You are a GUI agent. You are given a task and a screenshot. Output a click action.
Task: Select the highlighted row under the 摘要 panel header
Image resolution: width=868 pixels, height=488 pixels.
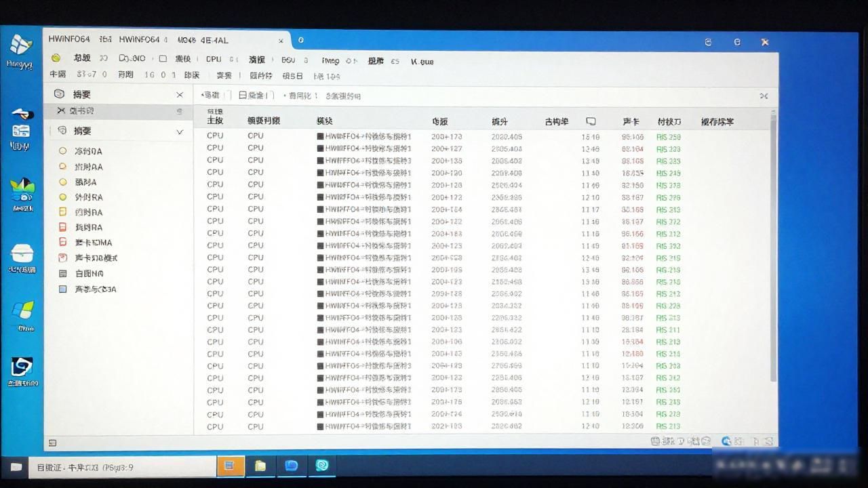pyautogui.click(x=119, y=111)
